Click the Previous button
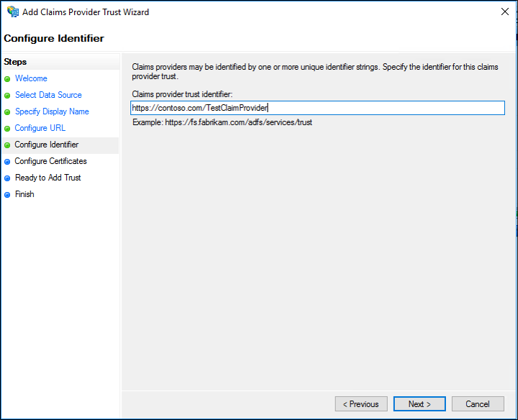This screenshot has height=420, width=518. tap(361, 404)
